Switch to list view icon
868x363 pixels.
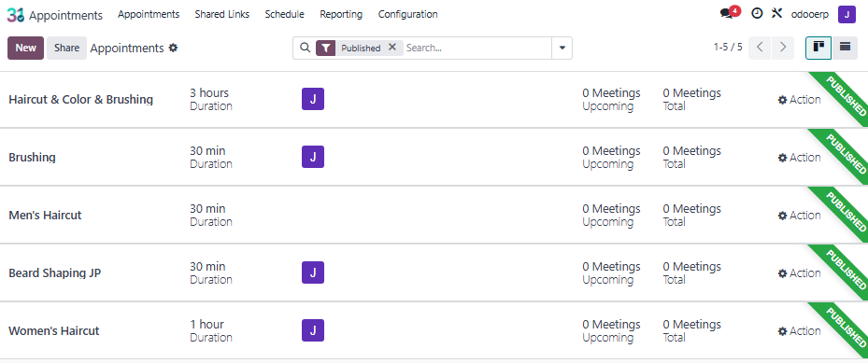click(x=845, y=48)
